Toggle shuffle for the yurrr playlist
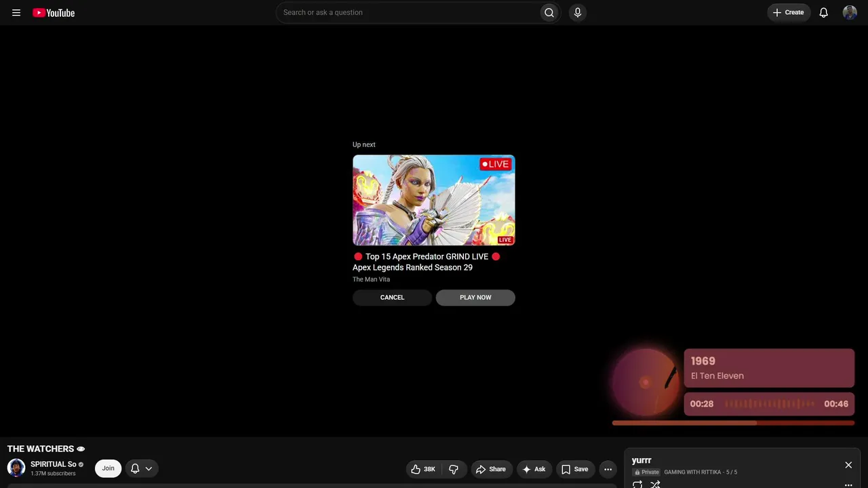Screen dimensions: 868x488 pyautogui.click(x=655, y=485)
